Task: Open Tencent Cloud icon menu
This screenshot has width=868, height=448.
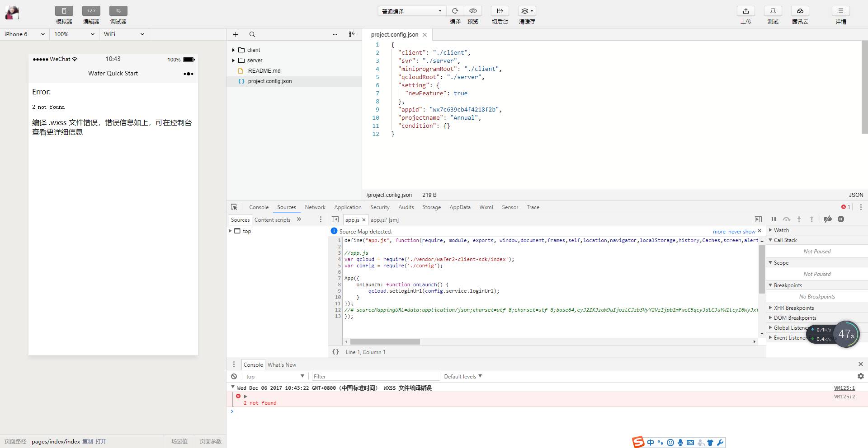Action: pyautogui.click(x=800, y=11)
